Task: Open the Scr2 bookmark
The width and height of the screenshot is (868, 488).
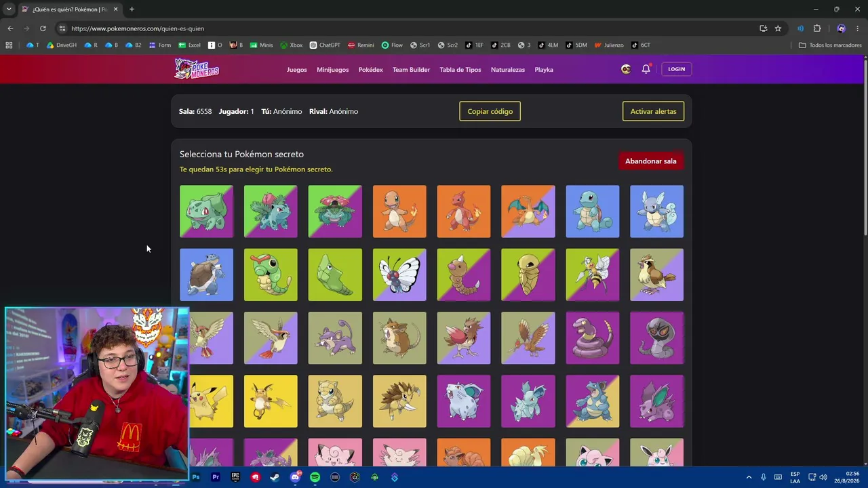Action: coord(448,45)
